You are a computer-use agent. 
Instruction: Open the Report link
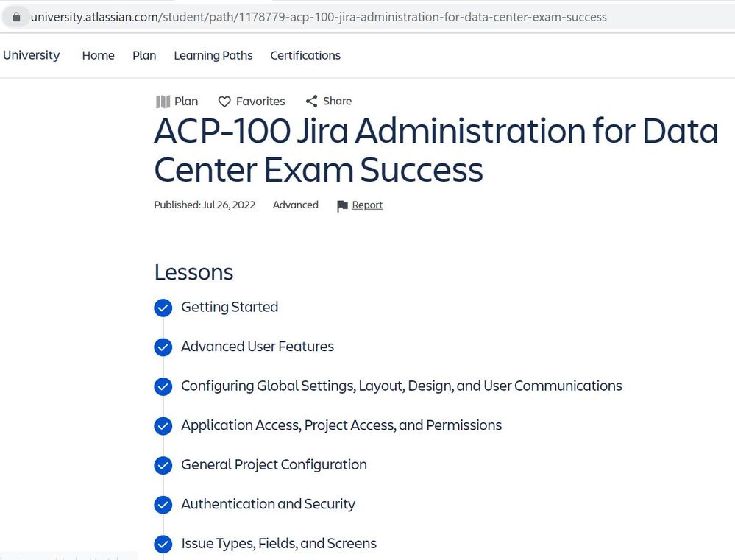coord(366,205)
